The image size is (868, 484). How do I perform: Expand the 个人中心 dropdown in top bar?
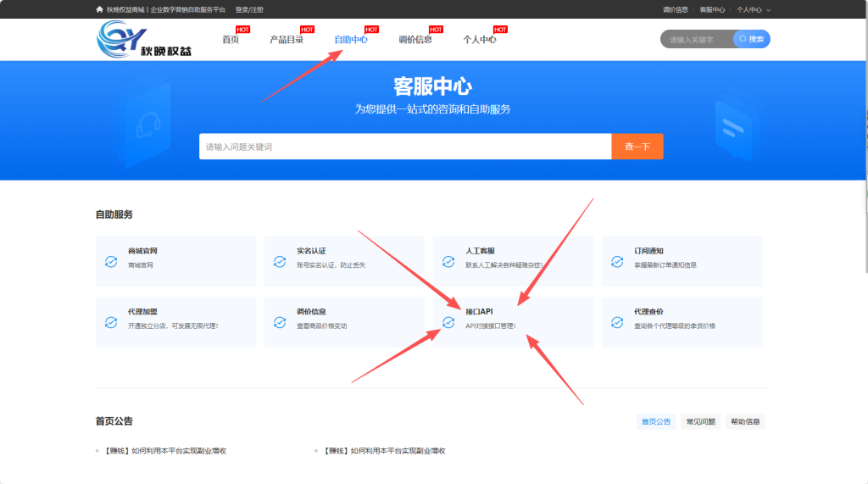754,9
